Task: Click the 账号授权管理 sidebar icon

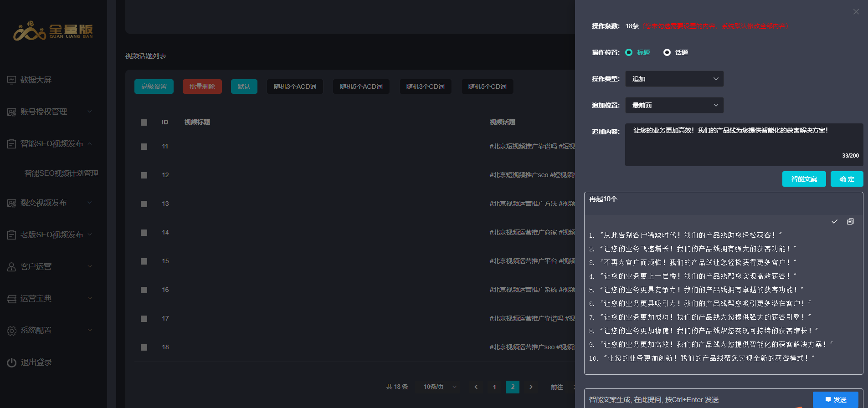Action: click(11, 112)
